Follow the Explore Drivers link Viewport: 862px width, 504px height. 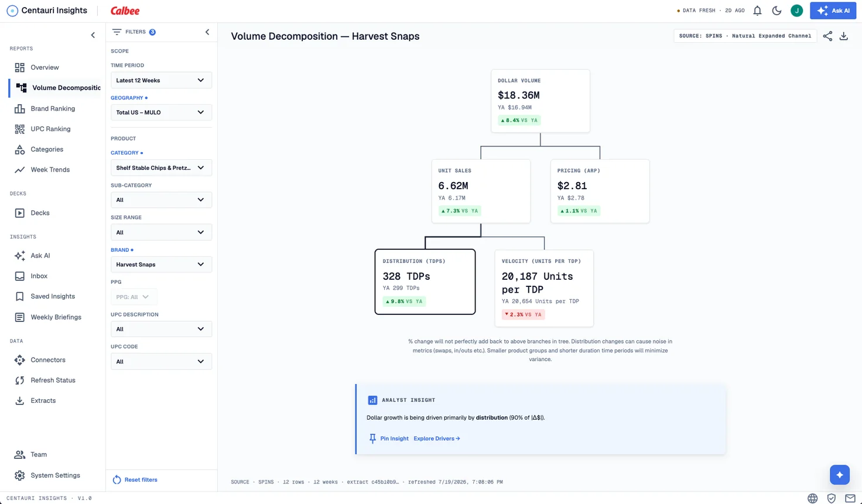tap(437, 438)
